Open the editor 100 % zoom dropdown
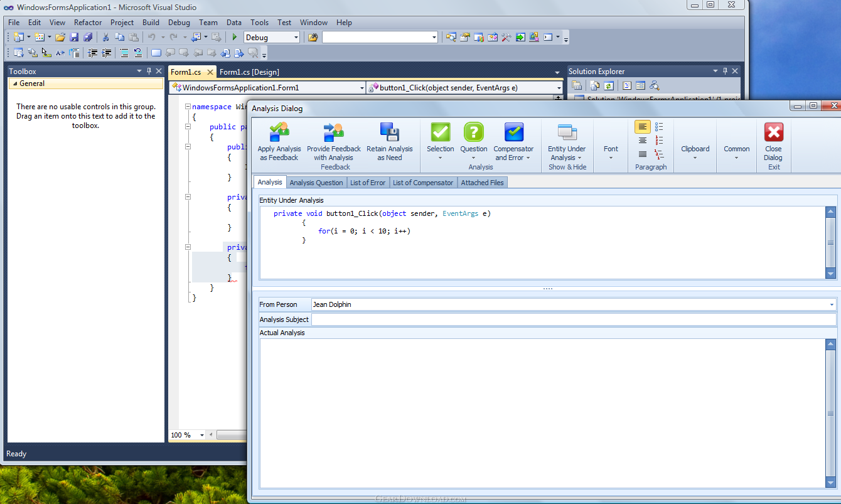 (x=202, y=435)
